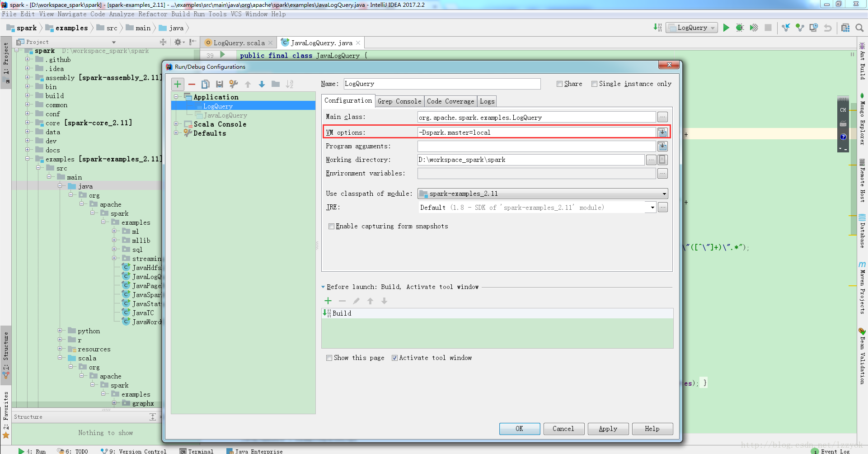The width and height of the screenshot is (868, 454).
Task: Click Apply button in dialog
Action: [608, 429]
